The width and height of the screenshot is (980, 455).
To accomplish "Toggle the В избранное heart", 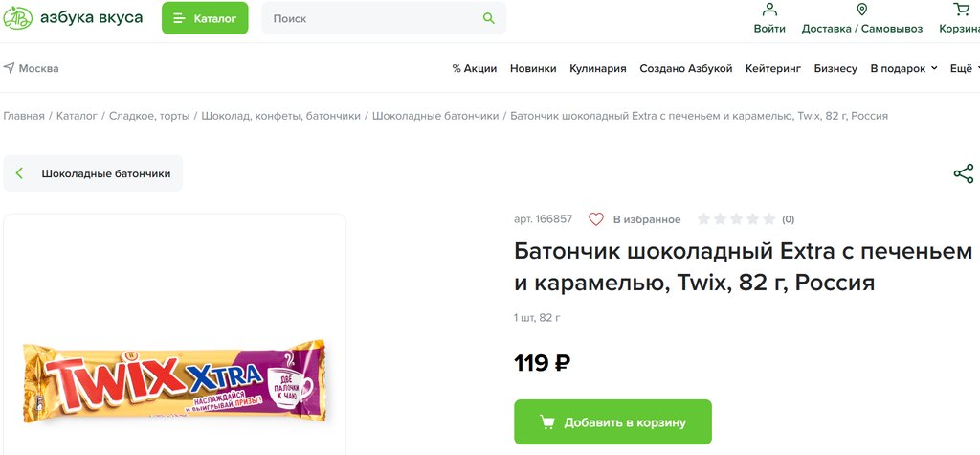I will tap(596, 219).
